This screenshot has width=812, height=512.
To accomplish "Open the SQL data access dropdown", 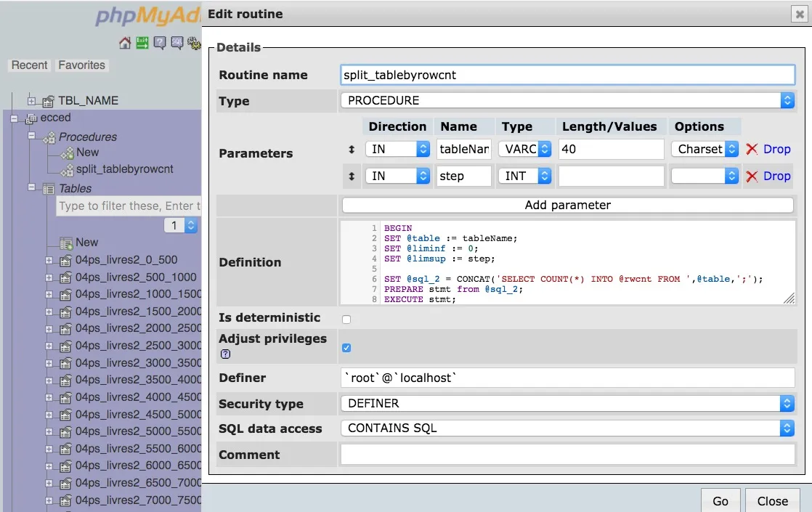I will tap(567, 428).
